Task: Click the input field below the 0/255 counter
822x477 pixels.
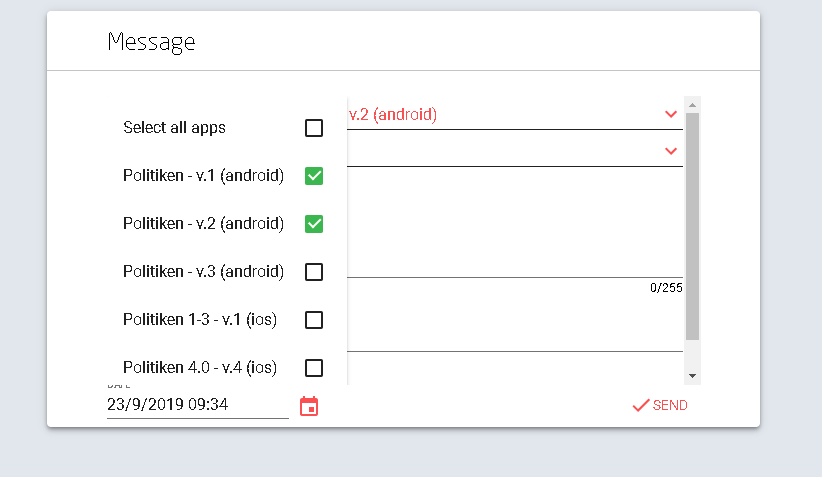Action: coord(515,328)
